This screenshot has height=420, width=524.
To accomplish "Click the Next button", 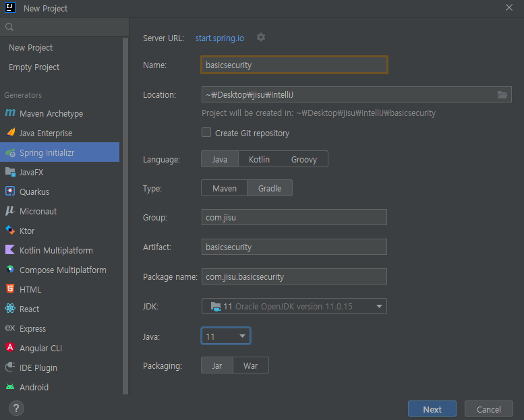I will (x=432, y=409).
